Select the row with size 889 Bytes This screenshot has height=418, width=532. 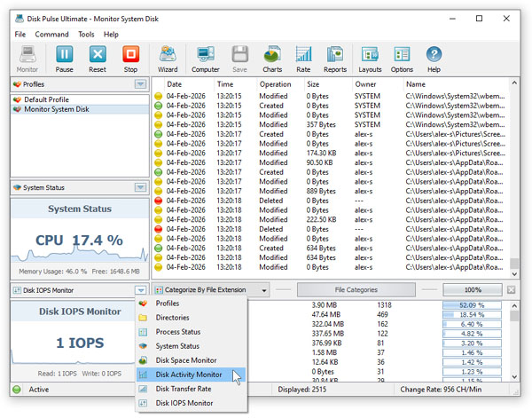coord(330,191)
